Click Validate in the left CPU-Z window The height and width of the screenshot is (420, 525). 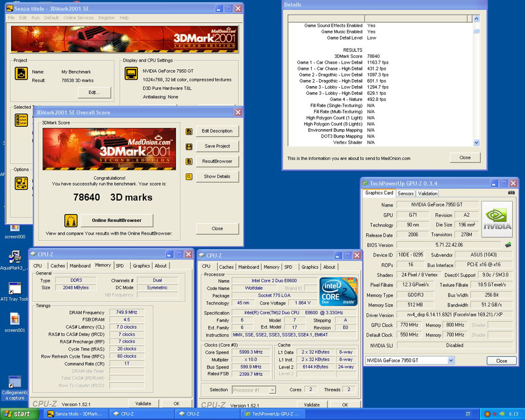143,404
